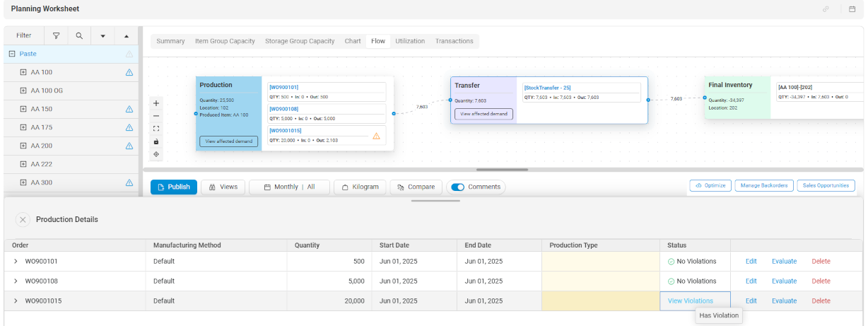Expand the WO900101 order row
Viewport: 868px width, 326px height.
point(16,262)
